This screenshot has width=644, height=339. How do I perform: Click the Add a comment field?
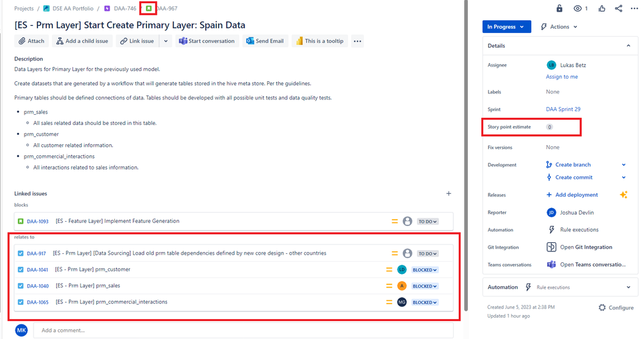click(243, 331)
